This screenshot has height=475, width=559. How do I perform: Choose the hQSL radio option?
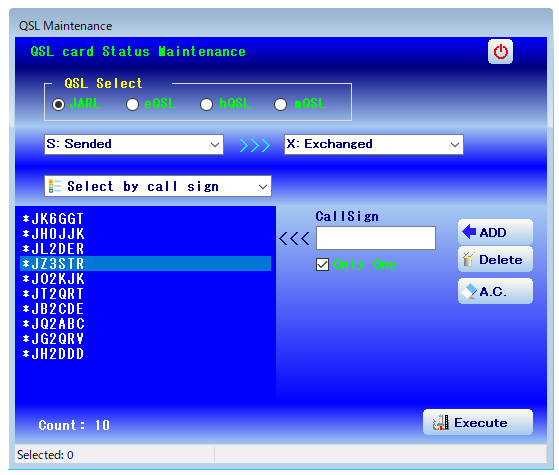coord(206,104)
